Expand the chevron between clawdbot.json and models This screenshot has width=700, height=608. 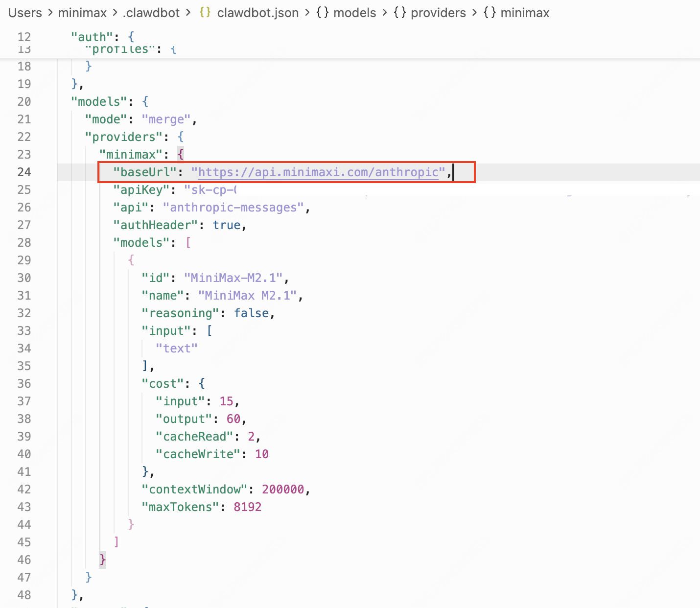(x=308, y=13)
